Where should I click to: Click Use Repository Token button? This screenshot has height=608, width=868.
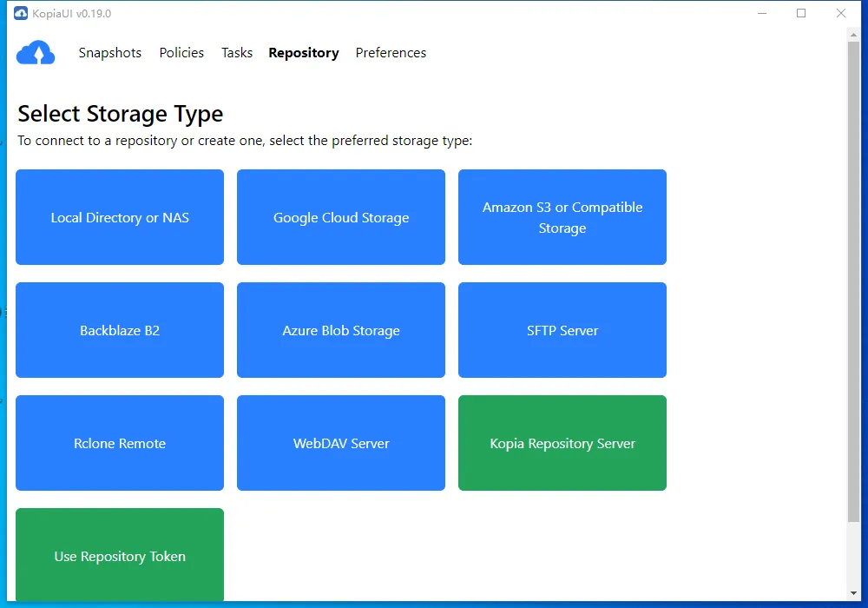(x=120, y=555)
